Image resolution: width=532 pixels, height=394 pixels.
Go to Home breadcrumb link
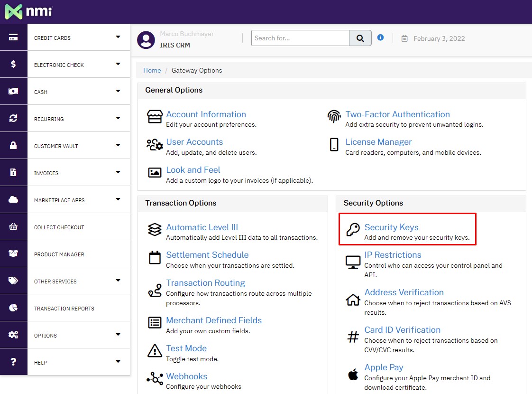[152, 70]
